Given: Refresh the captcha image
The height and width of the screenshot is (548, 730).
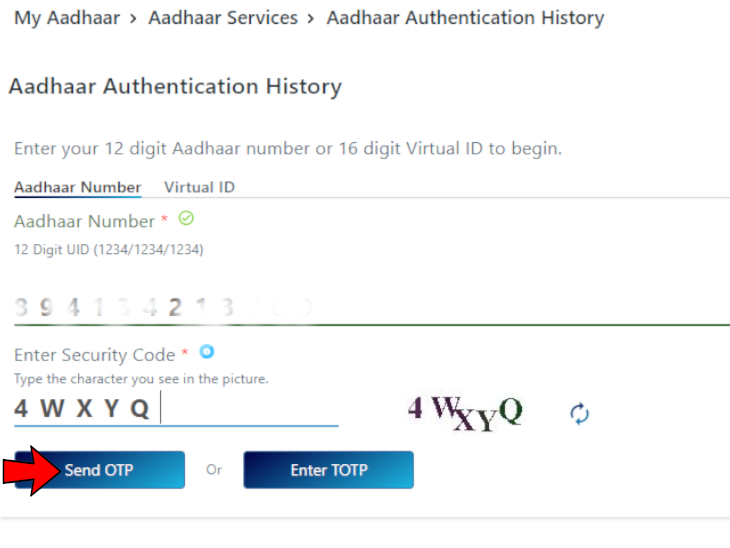Looking at the screenshot, I should point(579,414).
